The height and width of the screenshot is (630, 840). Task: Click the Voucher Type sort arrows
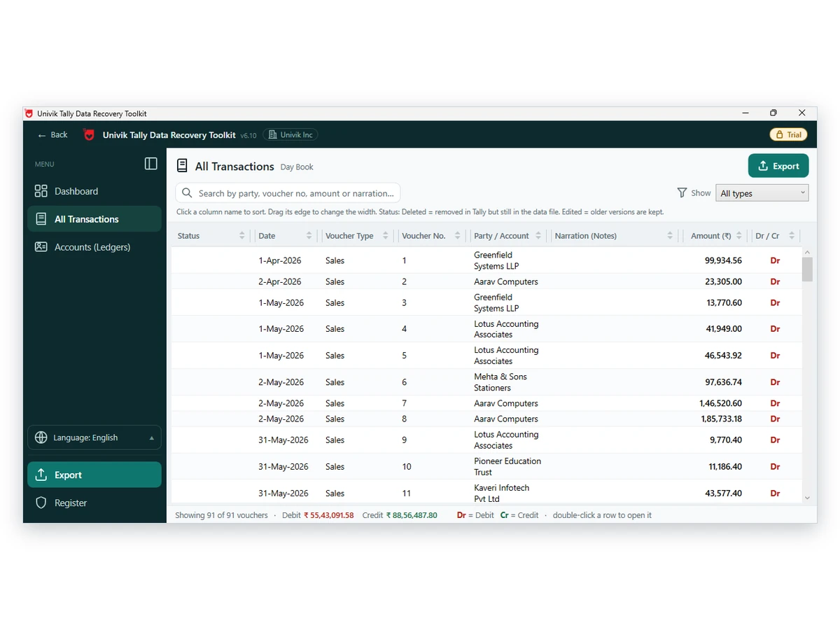[386, 236]
